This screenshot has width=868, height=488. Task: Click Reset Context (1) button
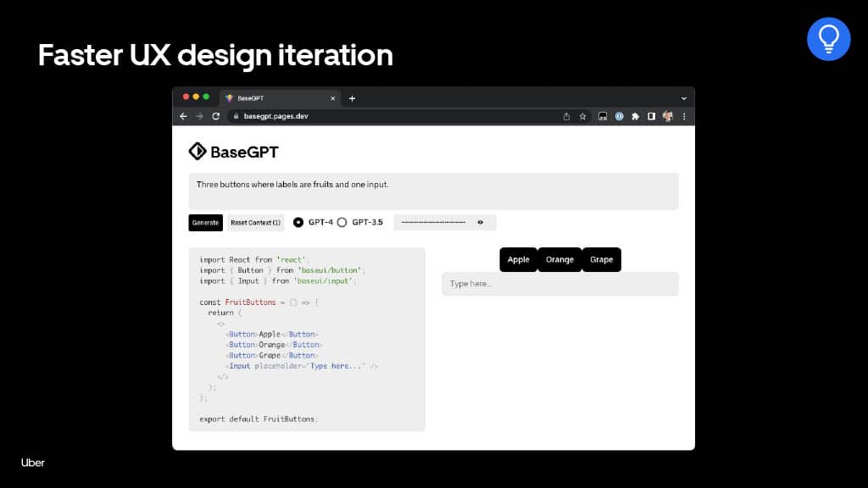pos(256,223)
